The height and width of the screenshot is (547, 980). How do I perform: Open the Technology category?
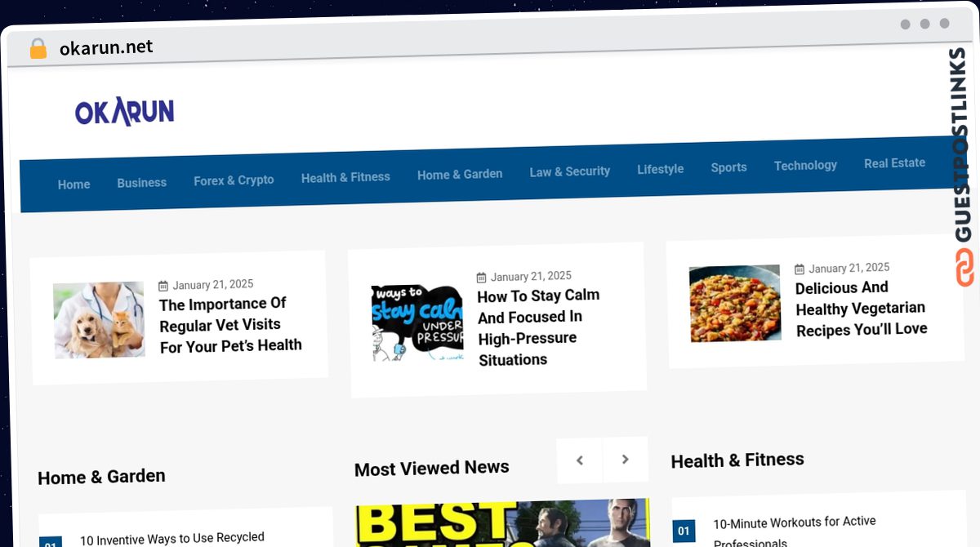click(805, 165)
